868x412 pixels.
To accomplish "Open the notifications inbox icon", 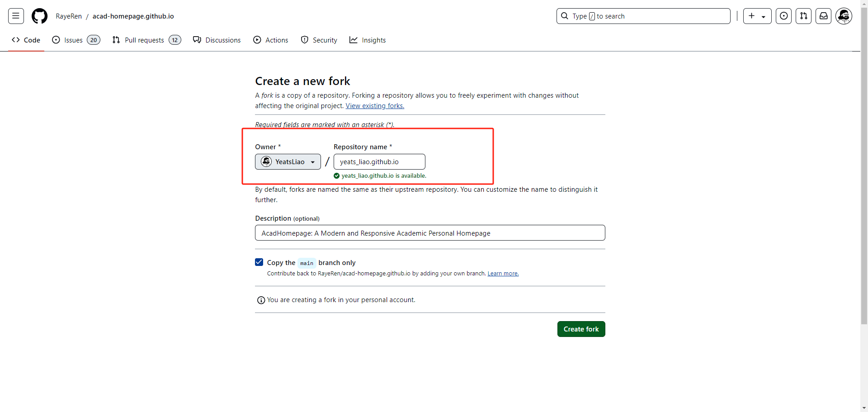I will [x=823, y=16].
